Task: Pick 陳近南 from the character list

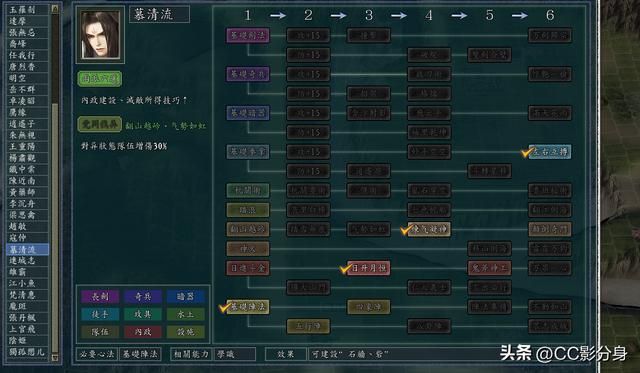Action: pos(27,181)
